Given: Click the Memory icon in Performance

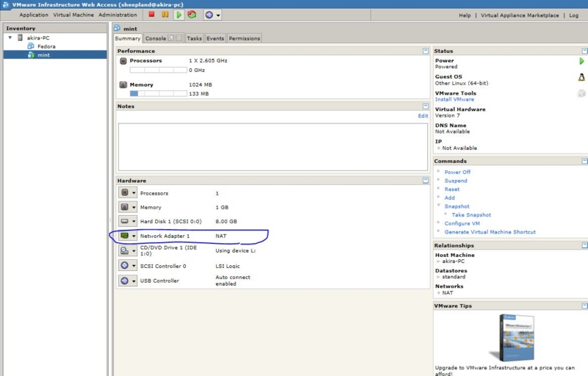Looking at the screenshot, I should pyautogui.click(x=123, y=84).
